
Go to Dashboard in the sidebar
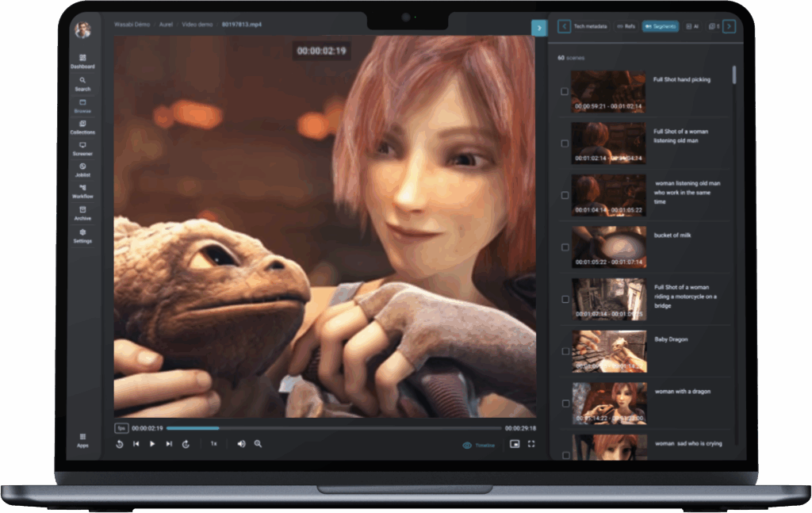[82, 61]
